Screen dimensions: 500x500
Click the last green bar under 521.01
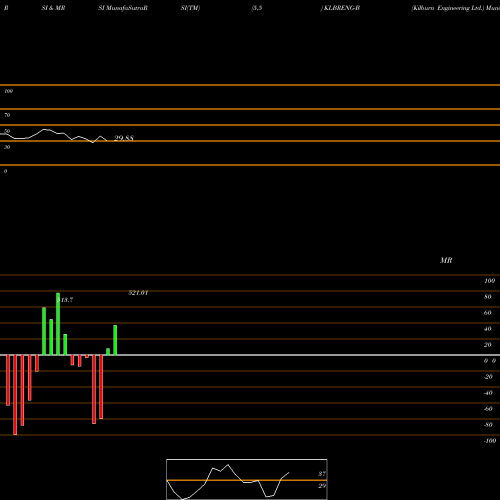click(115, 340)
